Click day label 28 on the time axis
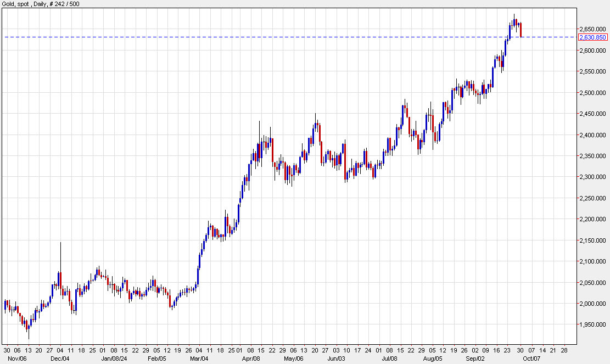The width and height of the screenshot is (610, 364). (x=564, y=350)
